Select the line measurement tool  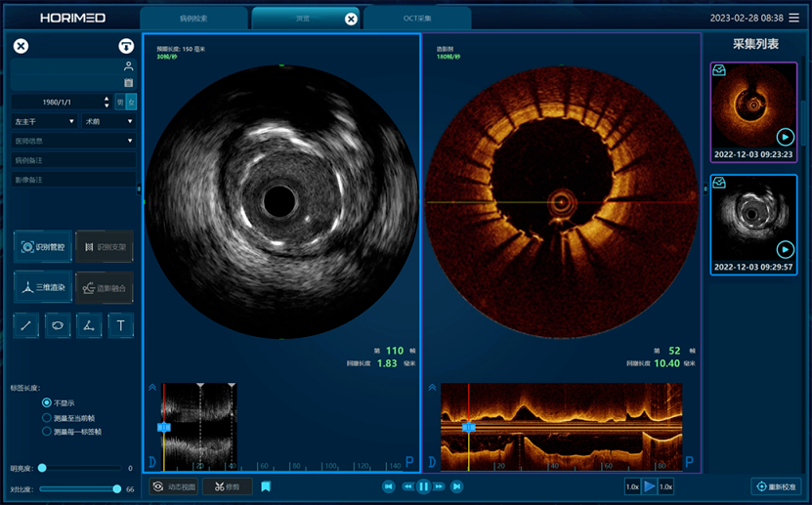click(x=25, y=325)
